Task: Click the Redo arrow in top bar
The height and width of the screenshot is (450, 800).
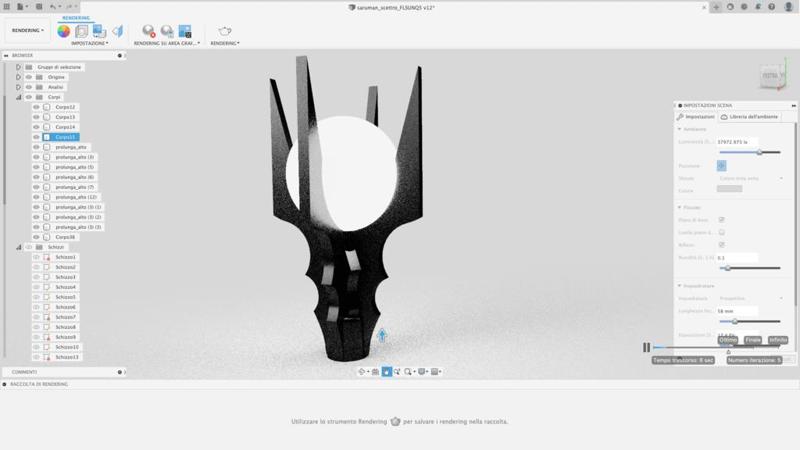Action: click(x=69, y=7)
